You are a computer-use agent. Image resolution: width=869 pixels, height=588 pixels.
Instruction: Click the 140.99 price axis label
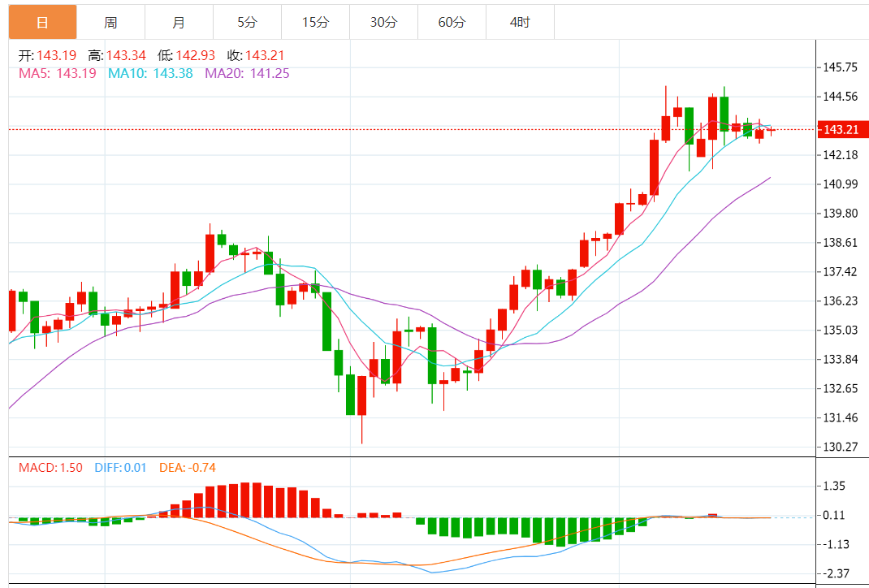[841, 184]
